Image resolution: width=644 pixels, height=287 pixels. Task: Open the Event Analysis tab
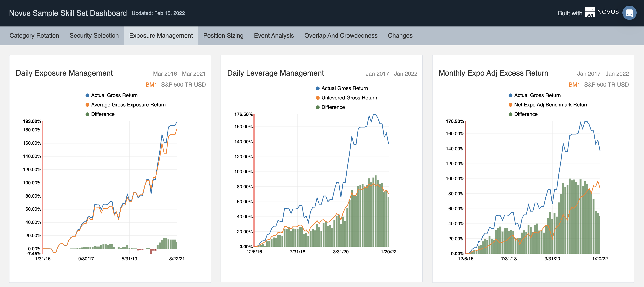click(x=274, y=36)
